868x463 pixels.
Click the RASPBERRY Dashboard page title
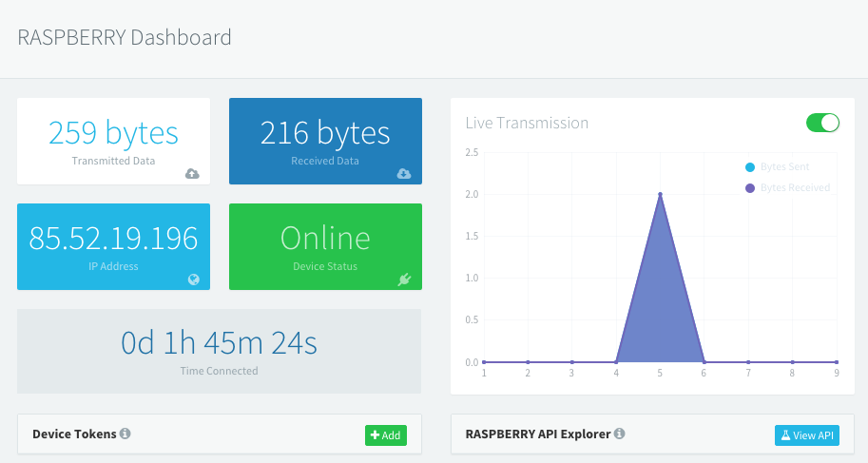[125, 38]
